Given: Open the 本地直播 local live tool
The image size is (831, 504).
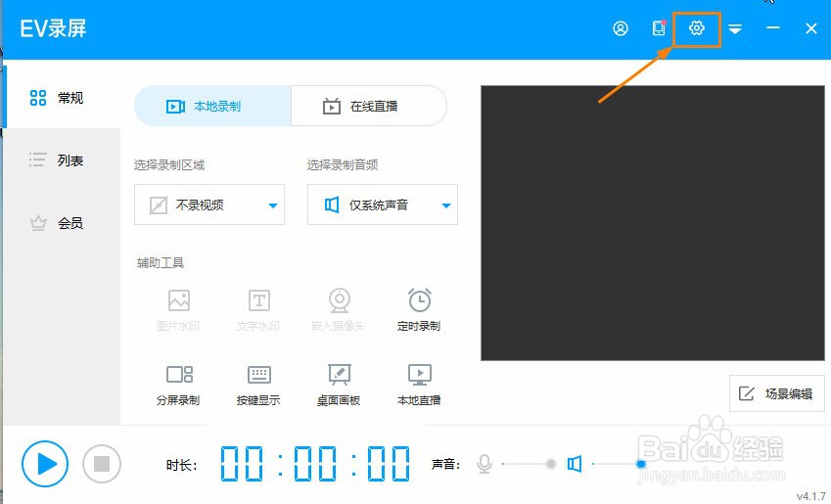Looking at the screenshot, I should tap(419, 385).
